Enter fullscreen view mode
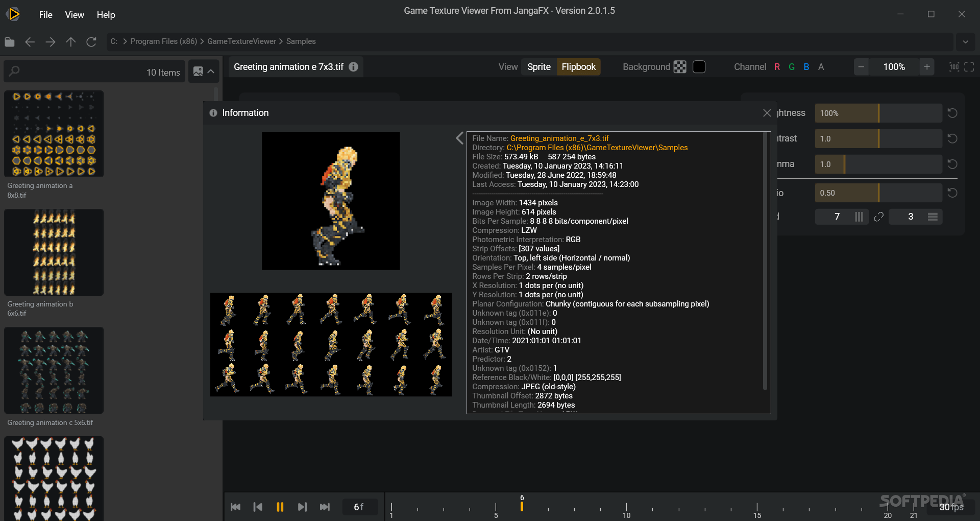This screenshot has height=521, width=980. [x=969, y=67]
